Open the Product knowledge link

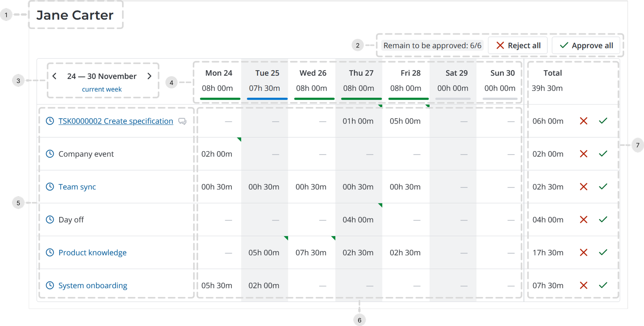(92, 253)
